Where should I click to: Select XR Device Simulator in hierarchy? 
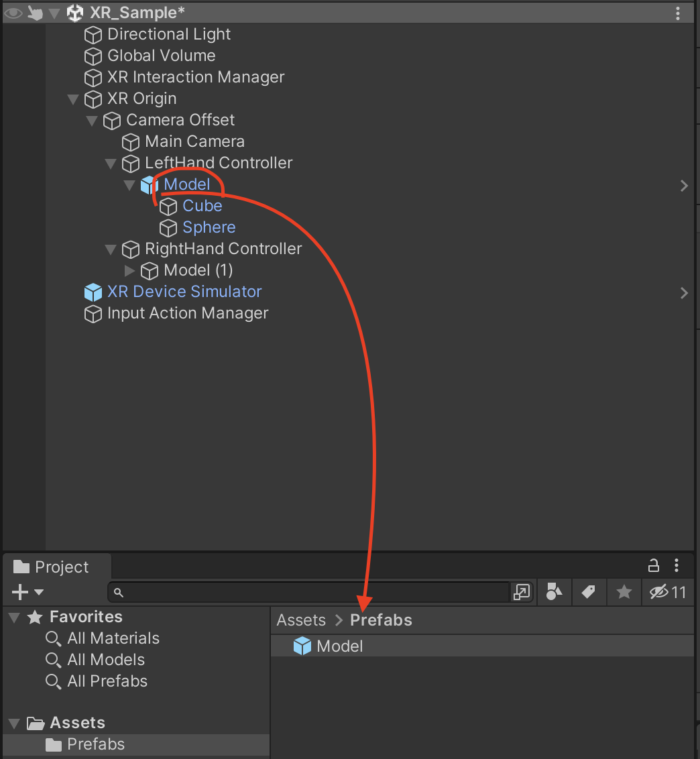click(x=184, y=292)
